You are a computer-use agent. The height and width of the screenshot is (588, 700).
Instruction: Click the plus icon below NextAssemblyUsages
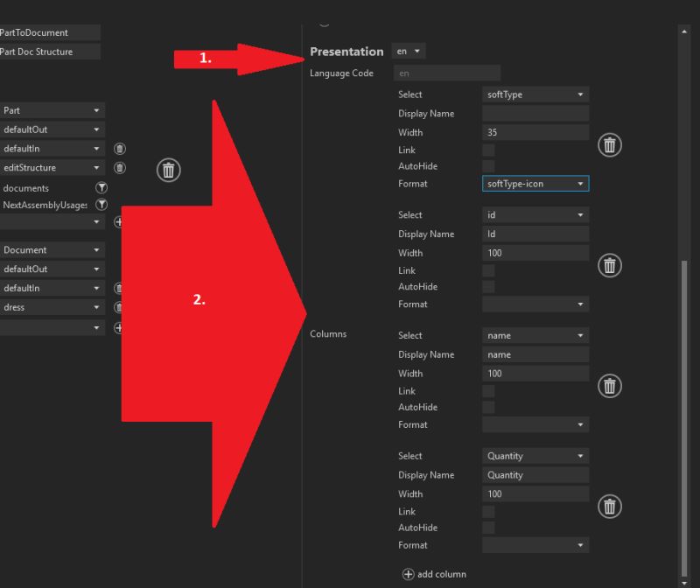(119, 222)
